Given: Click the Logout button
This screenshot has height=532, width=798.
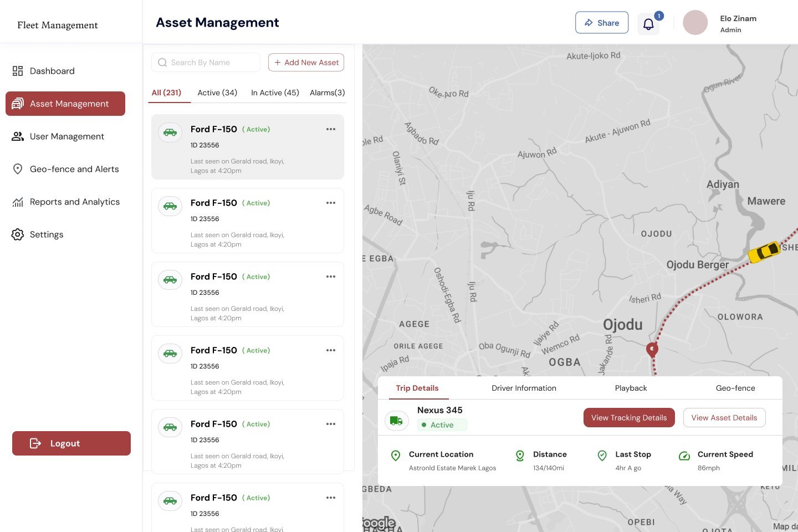Looking at the screenshot, I should coord(71,443).
